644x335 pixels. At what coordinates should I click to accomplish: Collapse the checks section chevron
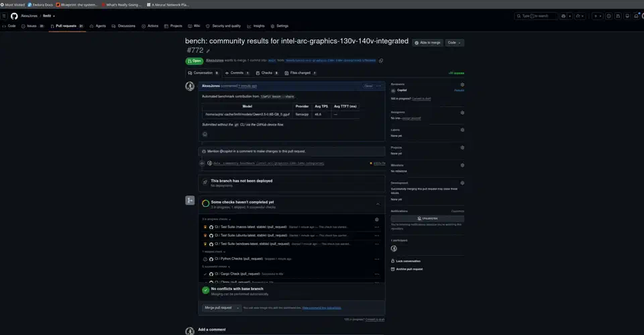[378, 204]
